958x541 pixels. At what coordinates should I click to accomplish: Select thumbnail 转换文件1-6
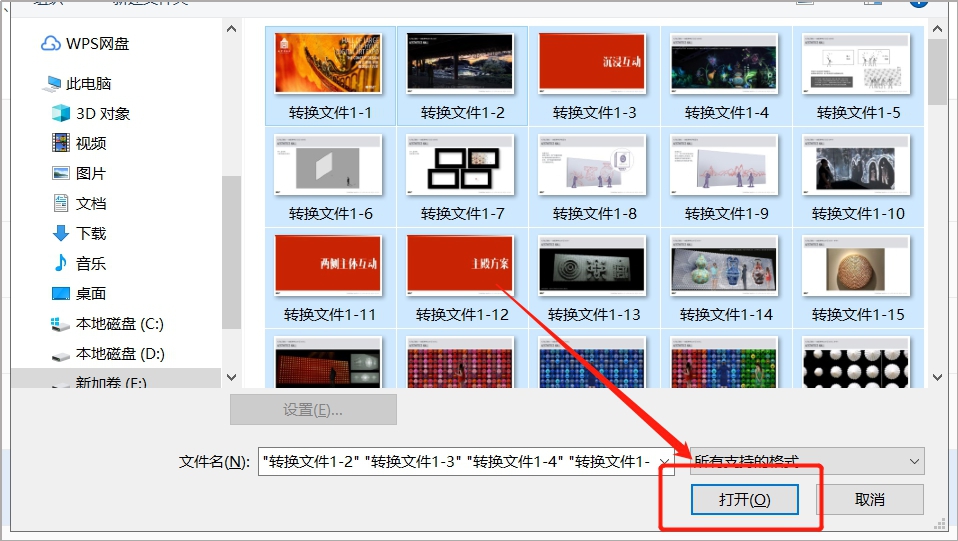pyautogui.click(x=330, y=177)
